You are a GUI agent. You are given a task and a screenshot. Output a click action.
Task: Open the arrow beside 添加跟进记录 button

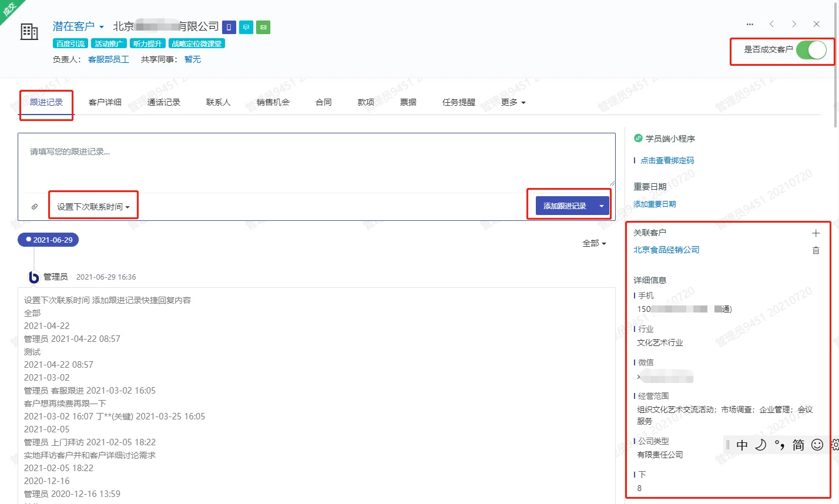tap(601, 206)
